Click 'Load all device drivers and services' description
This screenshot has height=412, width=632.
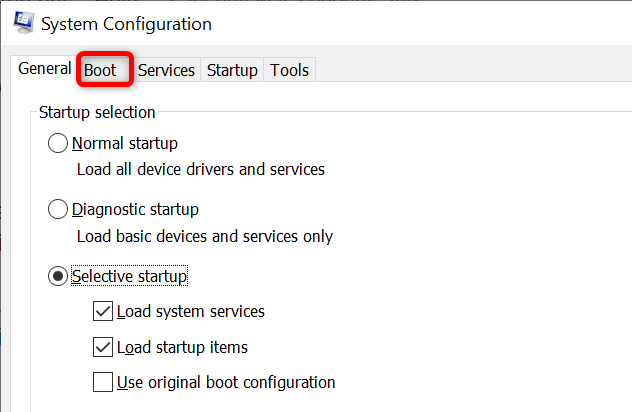click(x=200, y=170)
